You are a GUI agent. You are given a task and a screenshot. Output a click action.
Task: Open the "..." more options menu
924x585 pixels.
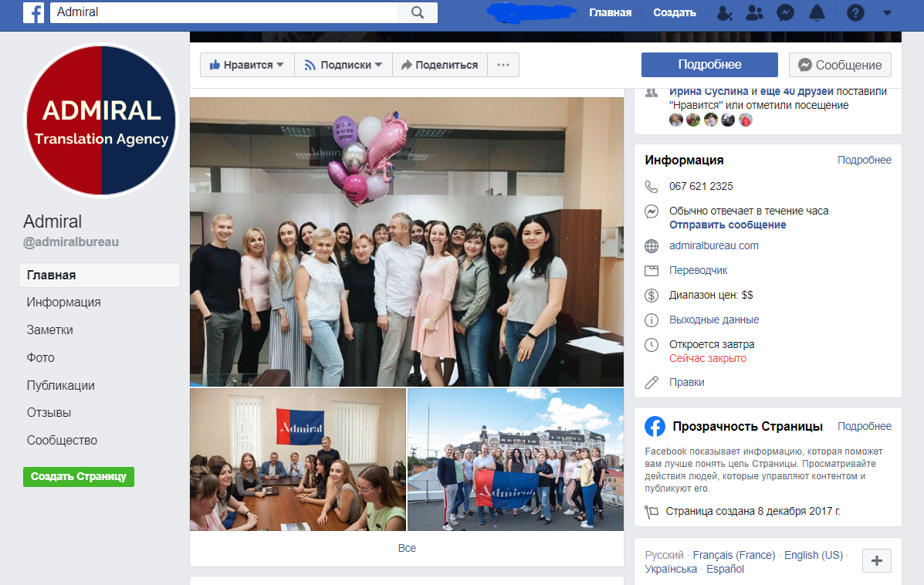pos(503,65)
